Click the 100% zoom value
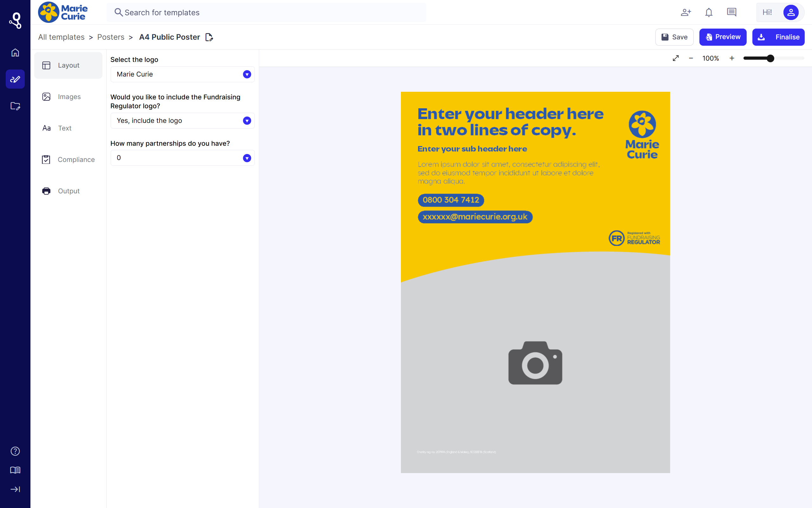This screenshot has height=508, width=812. pos(711,58)
